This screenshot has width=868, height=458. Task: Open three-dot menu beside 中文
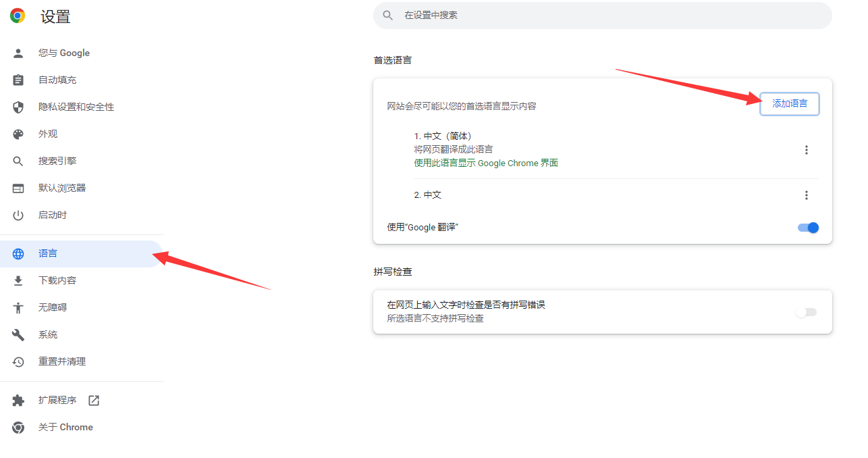click(807, 195)
